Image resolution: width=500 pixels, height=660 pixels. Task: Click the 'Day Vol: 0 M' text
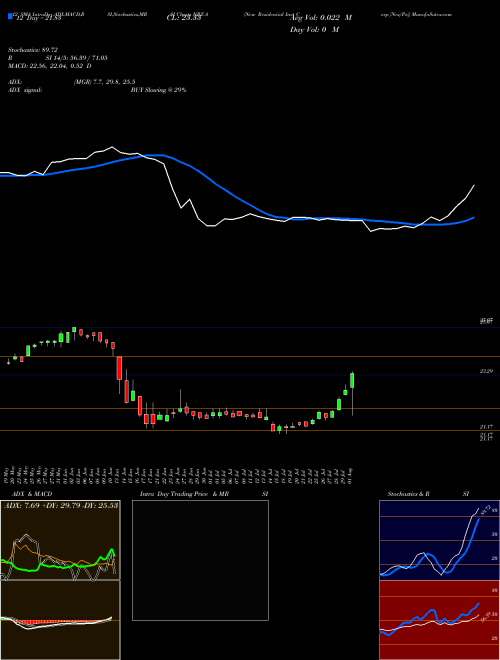tap(314, 30)
